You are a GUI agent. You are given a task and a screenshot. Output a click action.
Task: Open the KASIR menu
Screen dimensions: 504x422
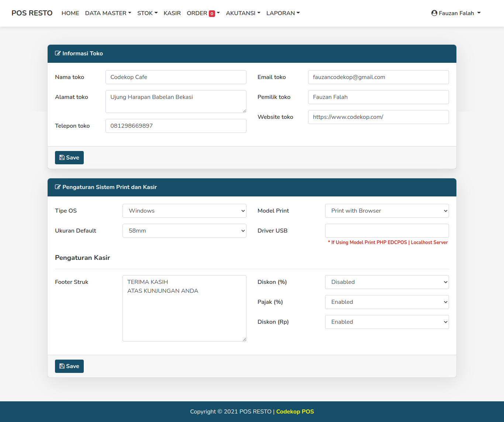click(x=172, y=13)
